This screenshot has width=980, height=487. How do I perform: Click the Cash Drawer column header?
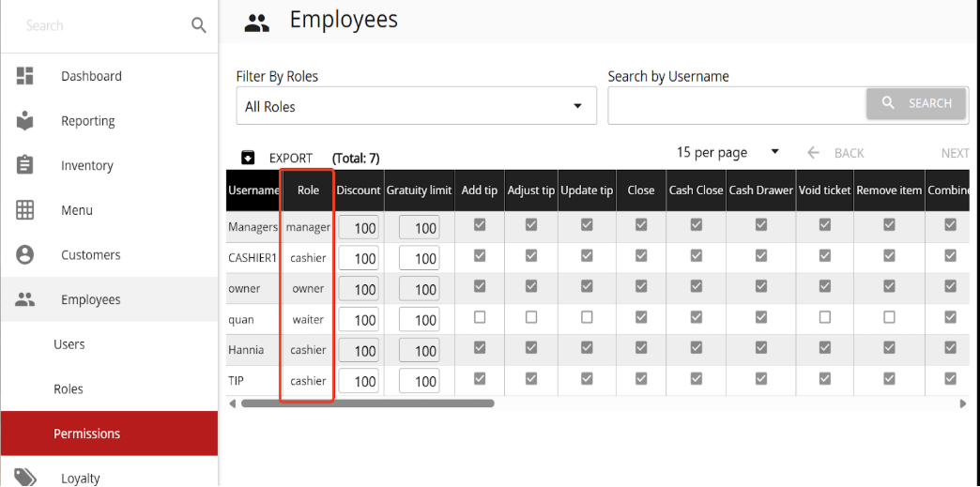(x=760, y=190)
